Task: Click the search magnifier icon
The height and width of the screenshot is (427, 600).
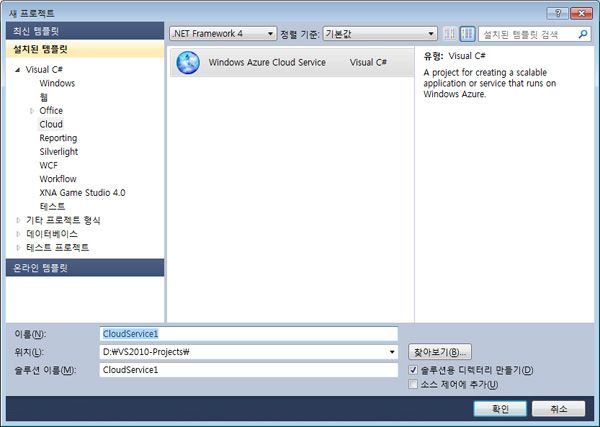Action: (583, 34)
